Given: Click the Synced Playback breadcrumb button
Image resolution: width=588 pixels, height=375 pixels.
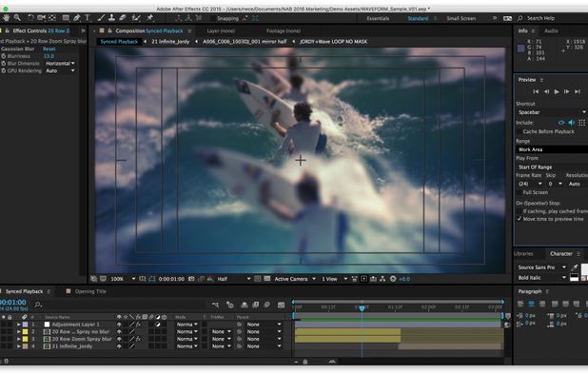Looking at the screenshot, I should click(x=119, y=42).
